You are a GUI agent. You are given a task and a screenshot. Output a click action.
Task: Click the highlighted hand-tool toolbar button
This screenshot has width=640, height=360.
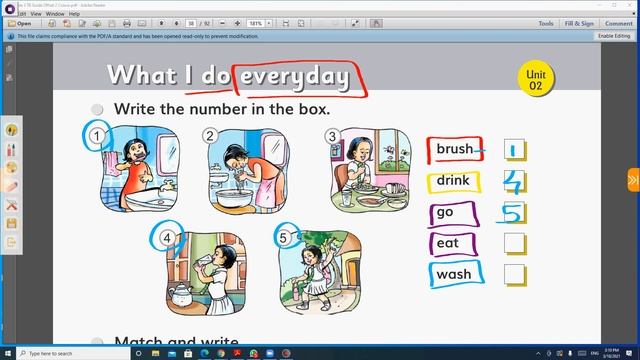pyautogui.click(x=376, y=23)
